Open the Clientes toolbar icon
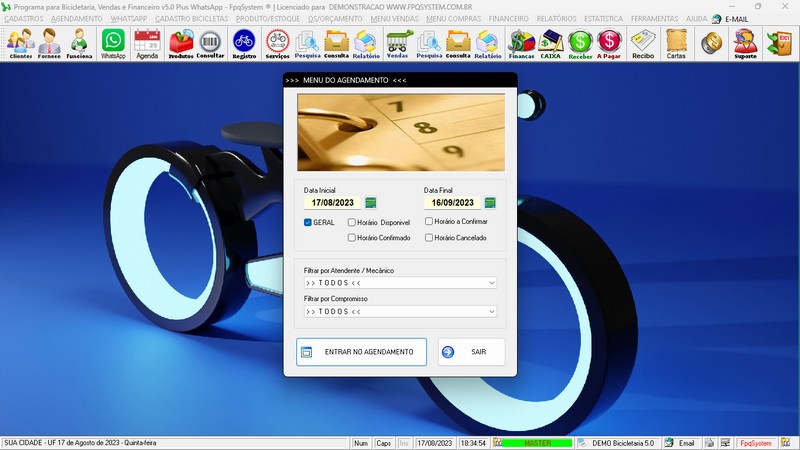 (x=20, y=43)
